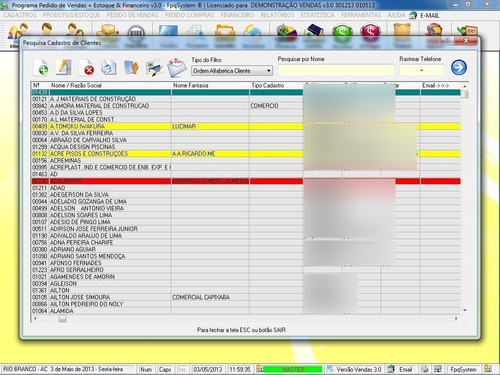
Task: Select row AILTON JOSE SIMOURA
Action: (x=246, y=297)
